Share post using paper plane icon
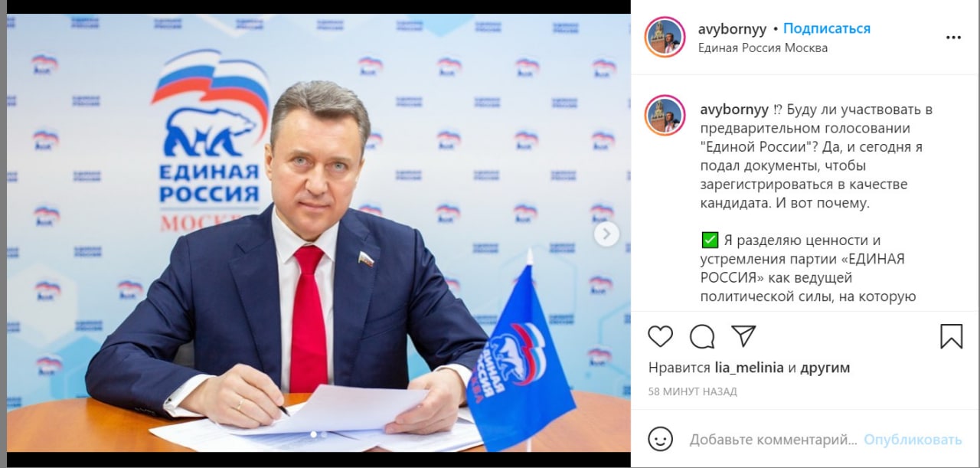Viewport: 980px width, 468px height. click(743, 336)
